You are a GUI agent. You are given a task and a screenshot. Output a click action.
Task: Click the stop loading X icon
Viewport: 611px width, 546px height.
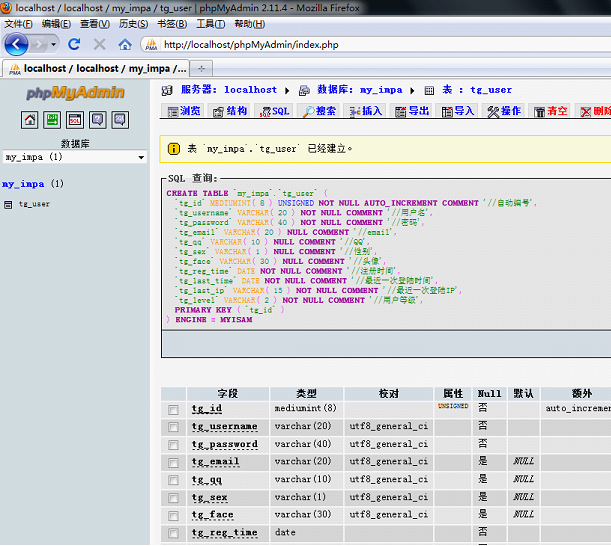click(99, 44)
